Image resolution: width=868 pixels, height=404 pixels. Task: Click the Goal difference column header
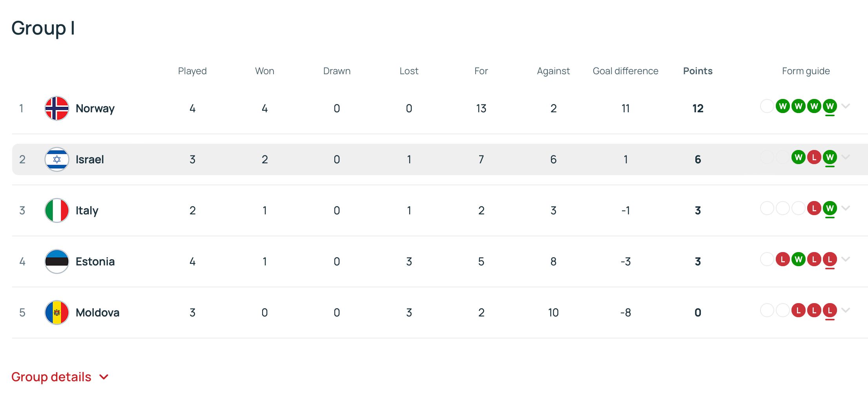[625, 71]
